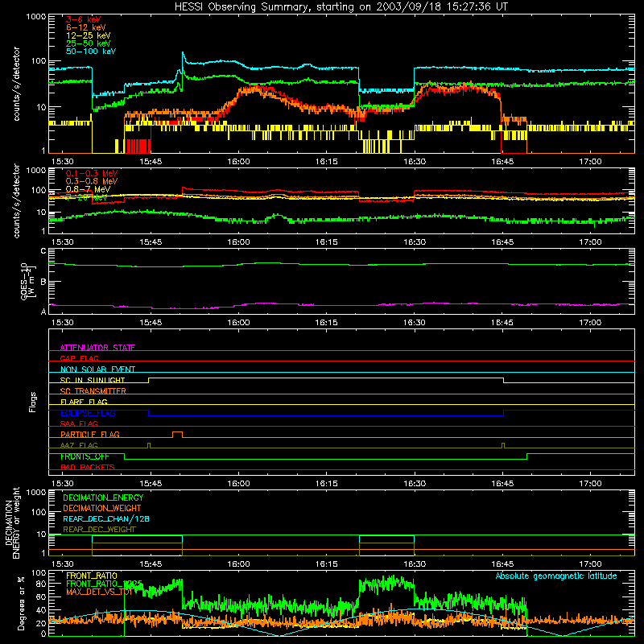Image resolution: width=644 pixels, height=644 pixels.
Task: Click the 0.3-0.8 MeV legend label
Action: point(92,181)
